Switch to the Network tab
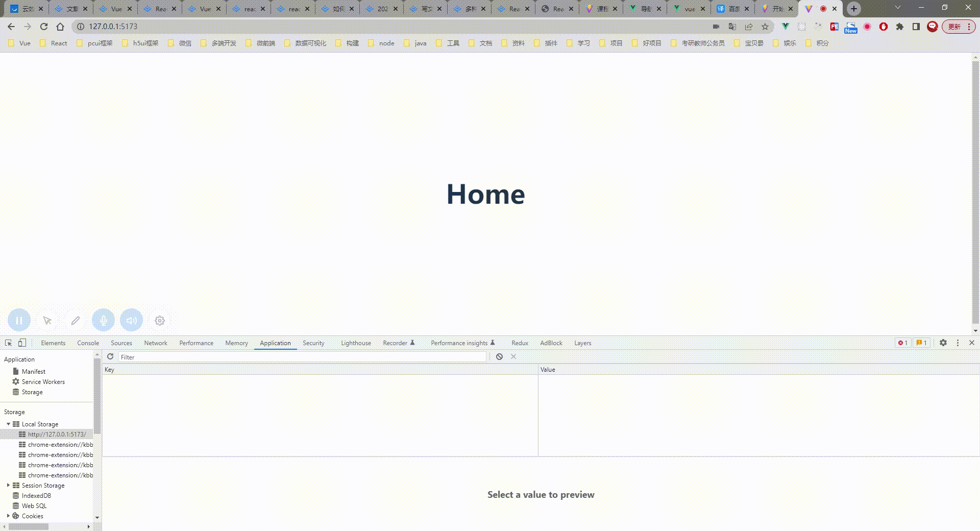Viewport: 980px width, 531px height. [155, 343]
